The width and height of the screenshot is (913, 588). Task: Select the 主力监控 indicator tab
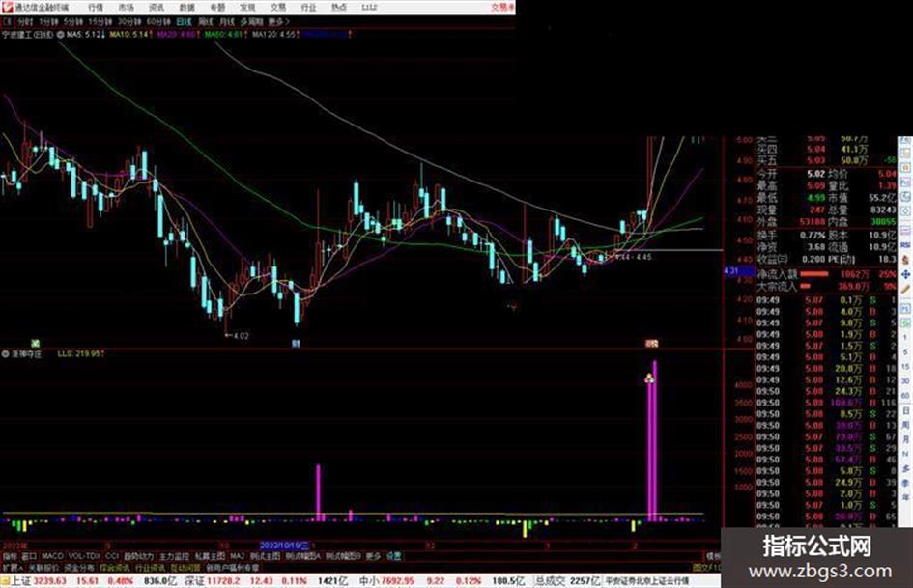tap(174, 556)
